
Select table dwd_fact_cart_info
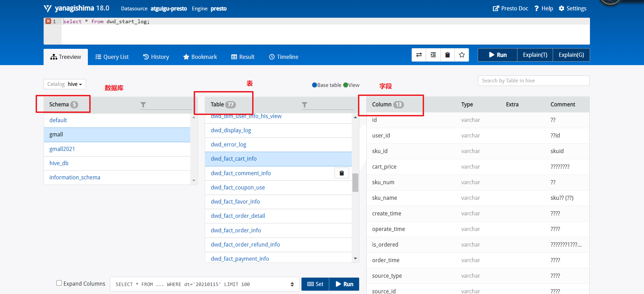(x=278, y=159)
